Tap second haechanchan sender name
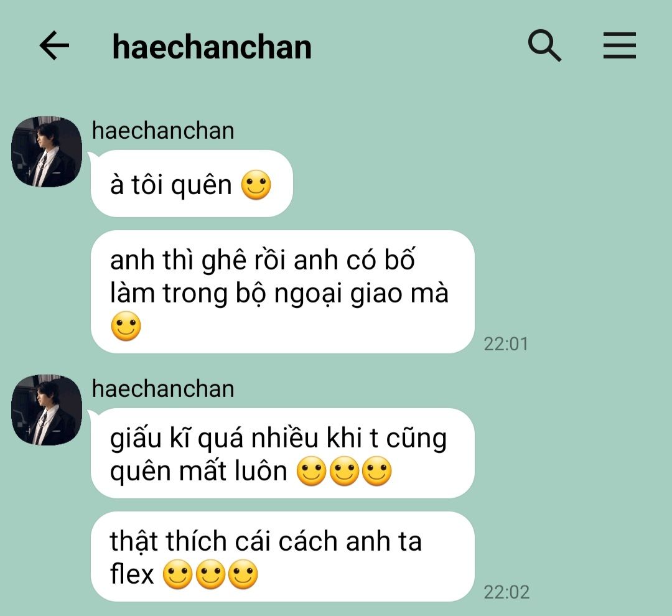This screenshot has height=616, width=672. click(x=163, y=389)
